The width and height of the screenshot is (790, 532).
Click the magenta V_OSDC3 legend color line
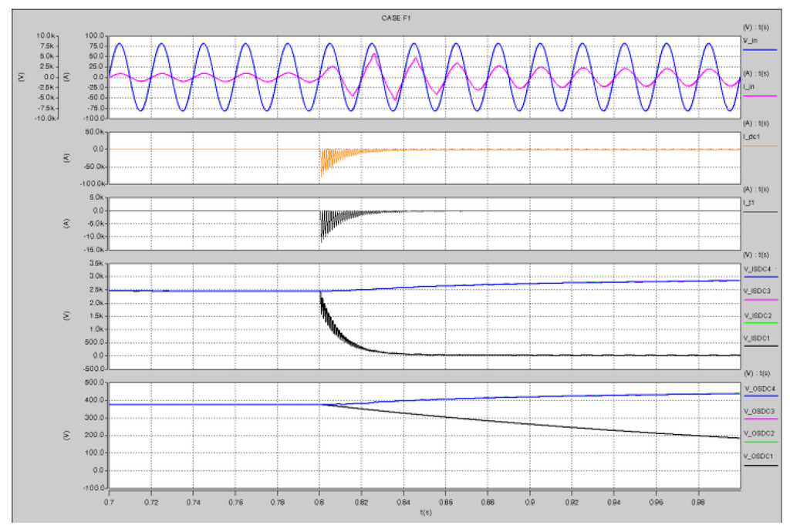pyautogui.click(x=760, y=419)
